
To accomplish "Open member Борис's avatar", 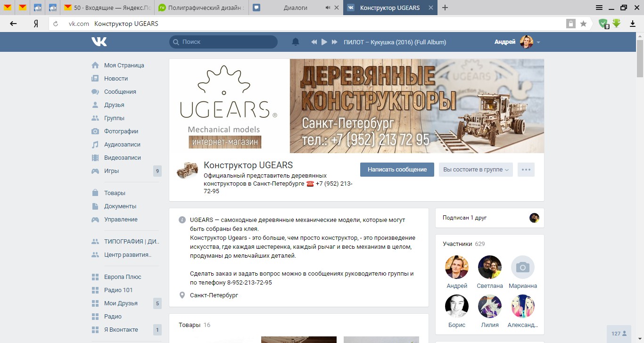I will pos(457,306).
